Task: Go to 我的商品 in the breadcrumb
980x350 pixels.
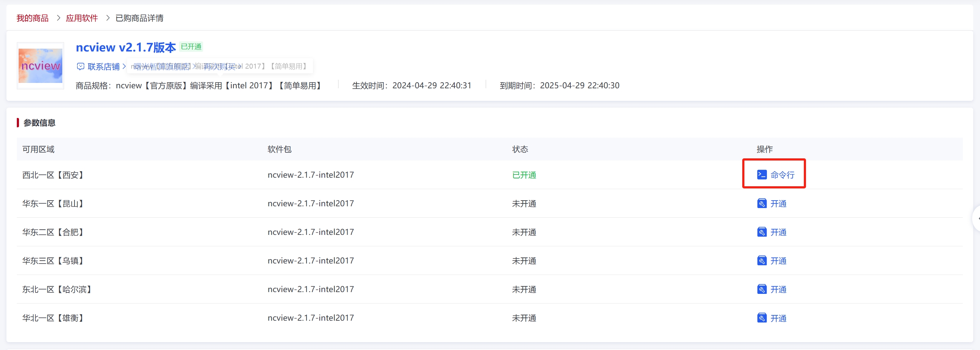Action: click(32, 18)
